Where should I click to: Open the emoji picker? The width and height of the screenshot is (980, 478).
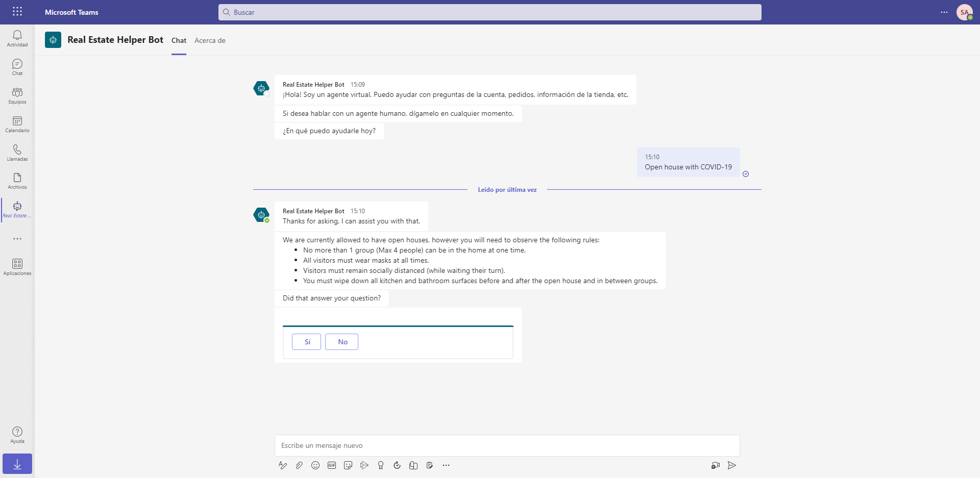[x=315, y=465]
